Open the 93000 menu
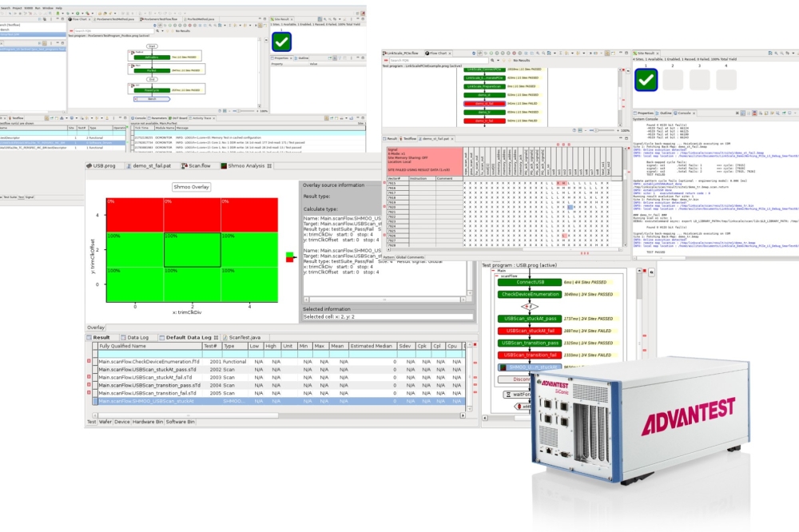799x532 pixels. [29, 8]
